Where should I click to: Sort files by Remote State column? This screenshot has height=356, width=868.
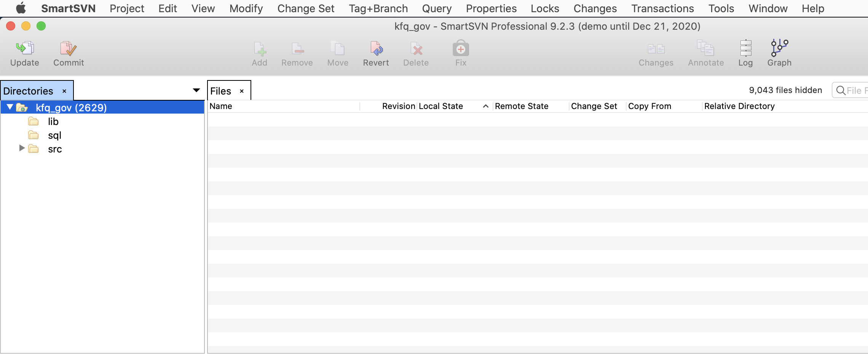[x=531, y=106]
